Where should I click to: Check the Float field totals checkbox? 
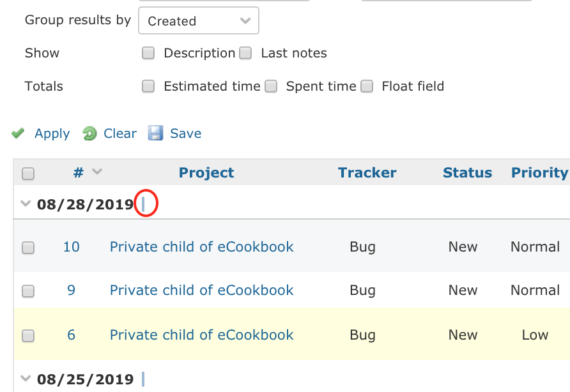coord(367,86)
